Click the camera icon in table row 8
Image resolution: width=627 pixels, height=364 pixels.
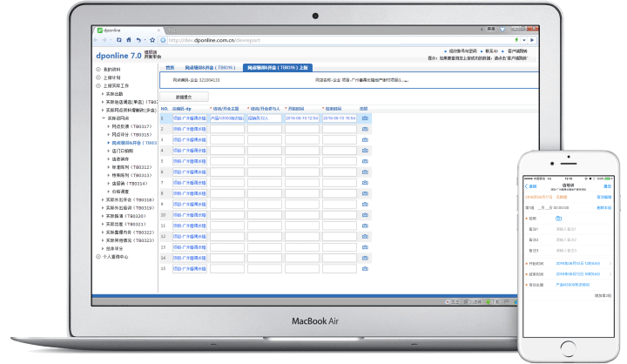pos(365,193)
